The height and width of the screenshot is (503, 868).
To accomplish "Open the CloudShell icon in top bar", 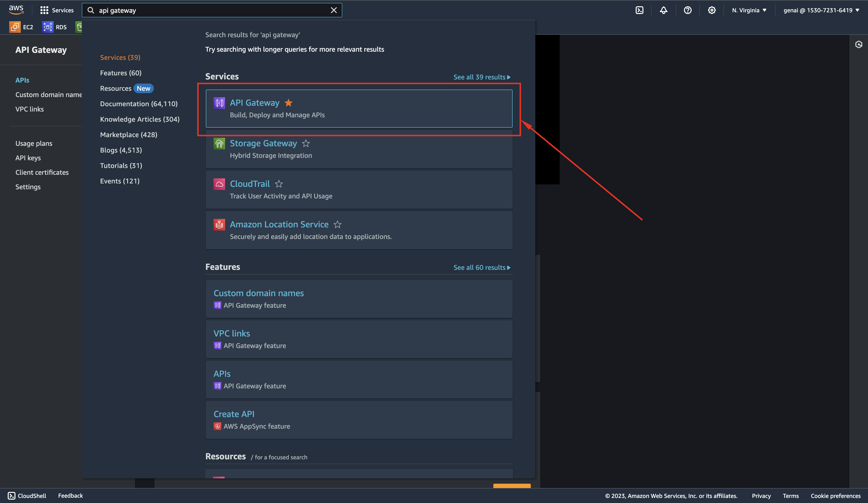I will click(639, 10).
